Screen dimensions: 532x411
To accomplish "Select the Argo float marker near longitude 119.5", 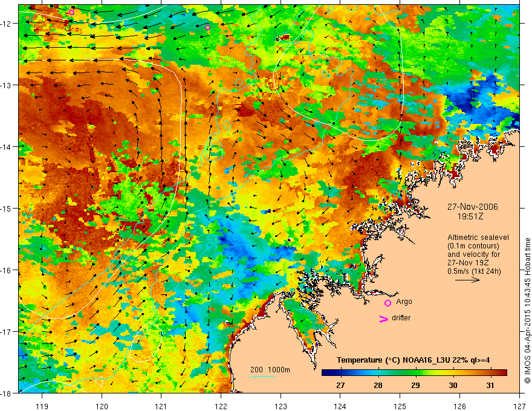I will 71,13.
